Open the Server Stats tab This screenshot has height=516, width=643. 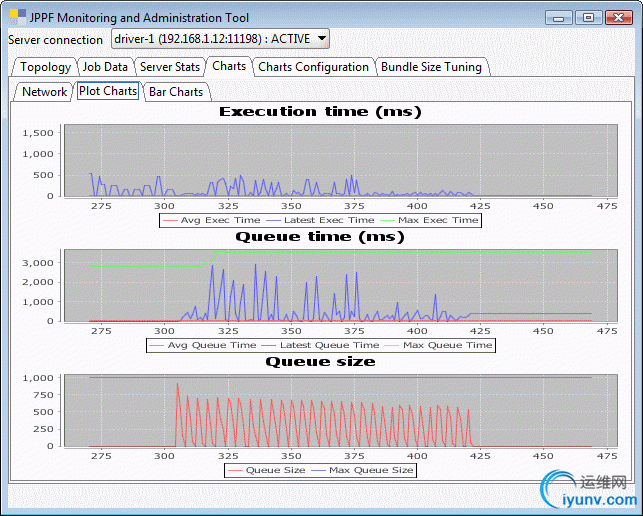[170, 67]
